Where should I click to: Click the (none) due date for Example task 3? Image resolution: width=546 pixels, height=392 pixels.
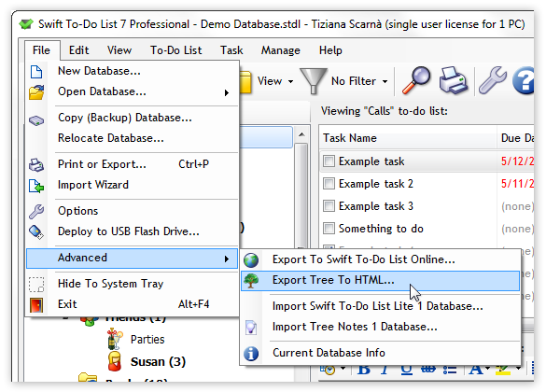[517, 206]
